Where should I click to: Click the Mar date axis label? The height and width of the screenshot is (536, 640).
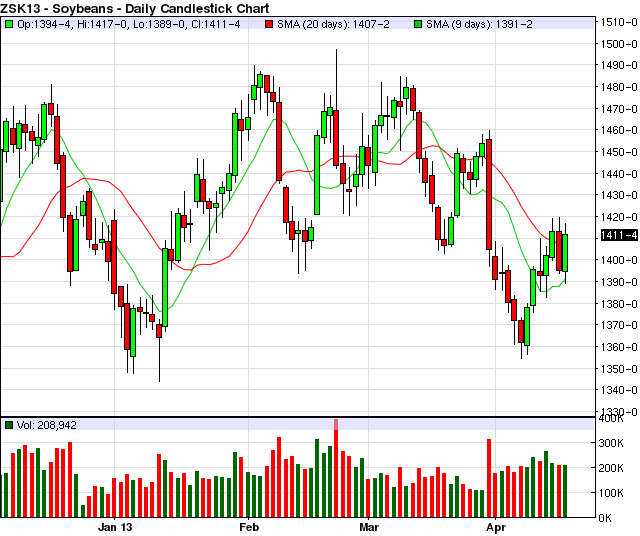tap(369, 527)
